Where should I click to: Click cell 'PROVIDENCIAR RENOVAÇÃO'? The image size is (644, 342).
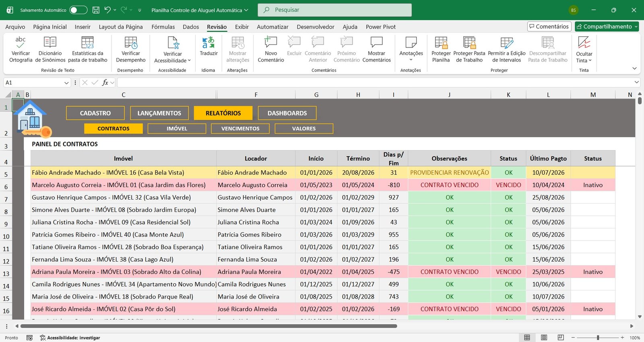(x=449, y=173)
